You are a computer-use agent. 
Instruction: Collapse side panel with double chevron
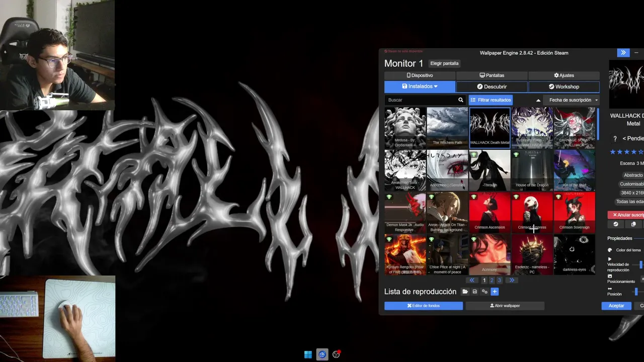[623, 52]
